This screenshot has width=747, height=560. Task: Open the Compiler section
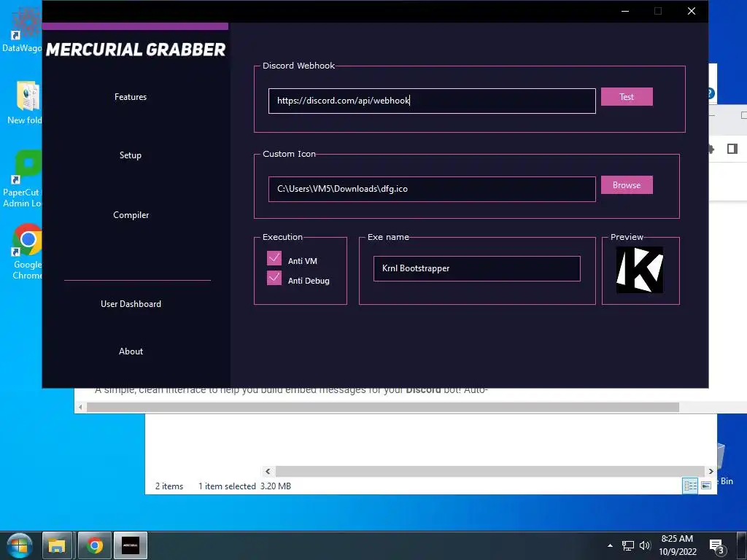(x=131, y=215)
